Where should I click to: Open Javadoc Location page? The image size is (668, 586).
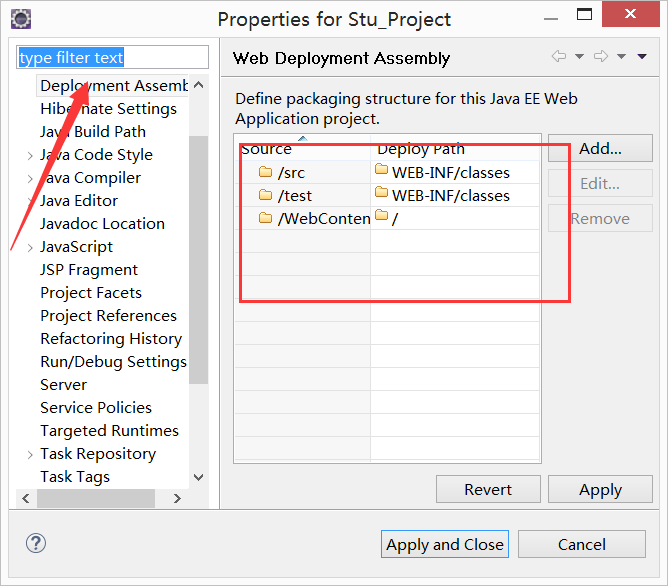tap(102, 224)
